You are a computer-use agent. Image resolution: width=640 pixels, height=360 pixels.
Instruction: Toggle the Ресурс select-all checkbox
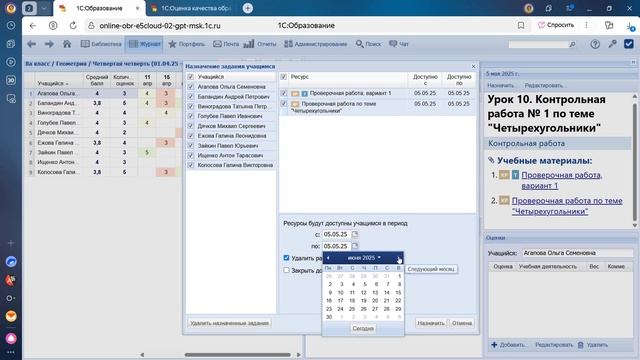284,77
